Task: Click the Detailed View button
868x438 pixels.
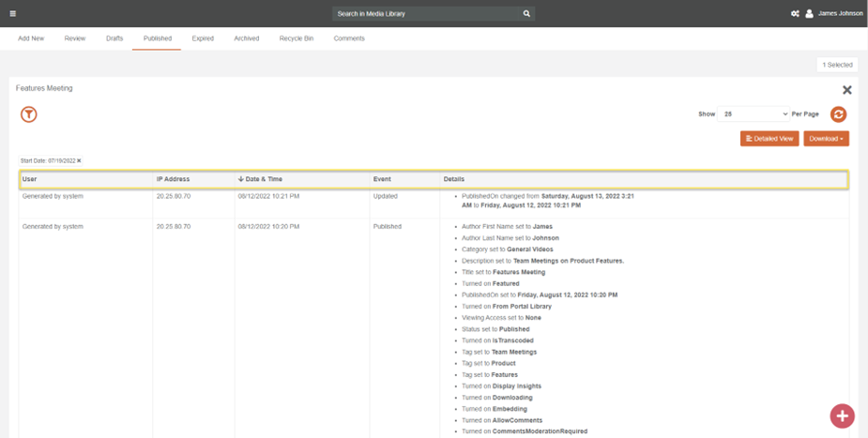Action: (x=769, y=139)
